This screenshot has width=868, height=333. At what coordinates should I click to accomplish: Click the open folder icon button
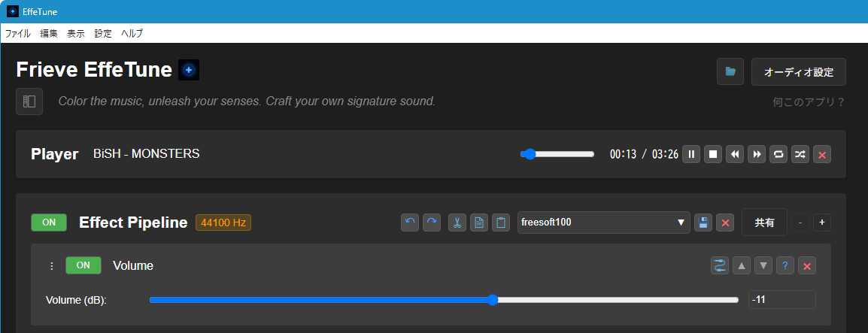[730, 72]
